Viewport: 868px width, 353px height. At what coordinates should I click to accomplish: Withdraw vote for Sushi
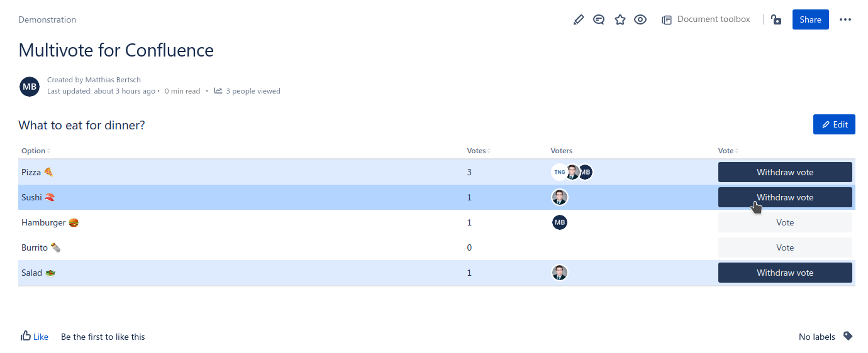click(785, 197)
